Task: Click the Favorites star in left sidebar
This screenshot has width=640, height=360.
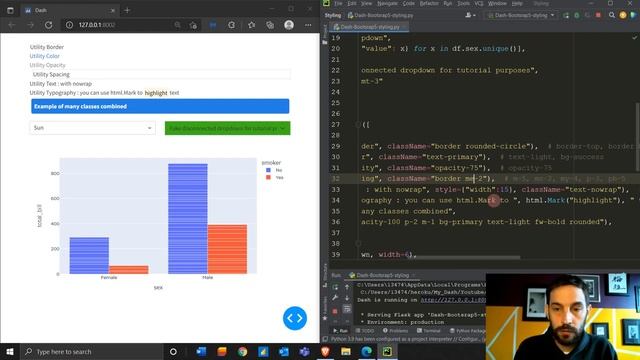Action: pyautogui.click(x=325, y=318)
